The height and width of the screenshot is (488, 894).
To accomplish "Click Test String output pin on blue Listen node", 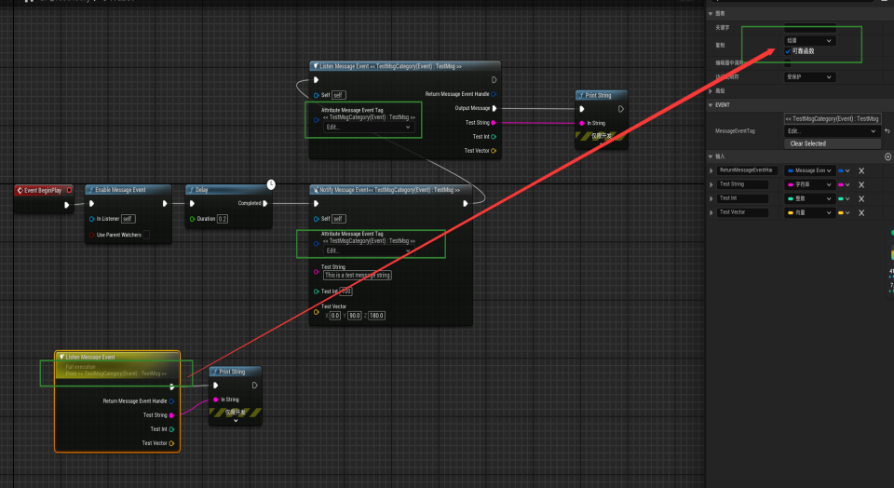I will [x=494, y=123].
